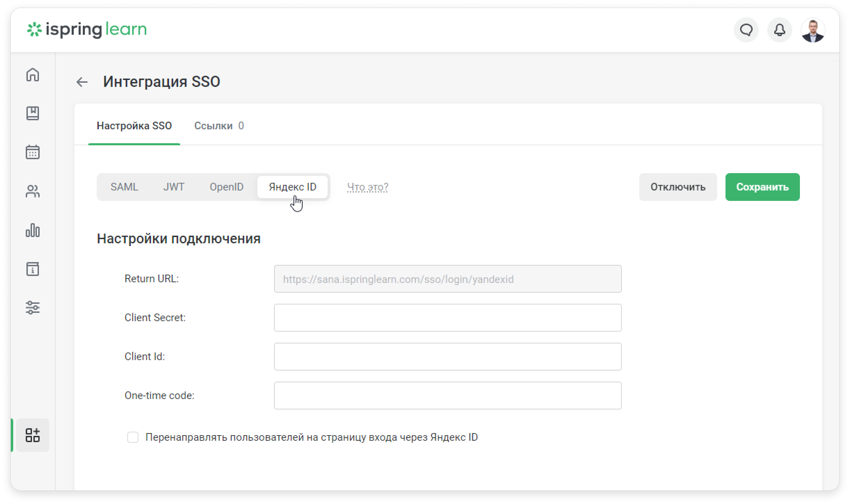850x504 pixels.
Task: Focus the Client Secret field
Action: tap(448, 318)
